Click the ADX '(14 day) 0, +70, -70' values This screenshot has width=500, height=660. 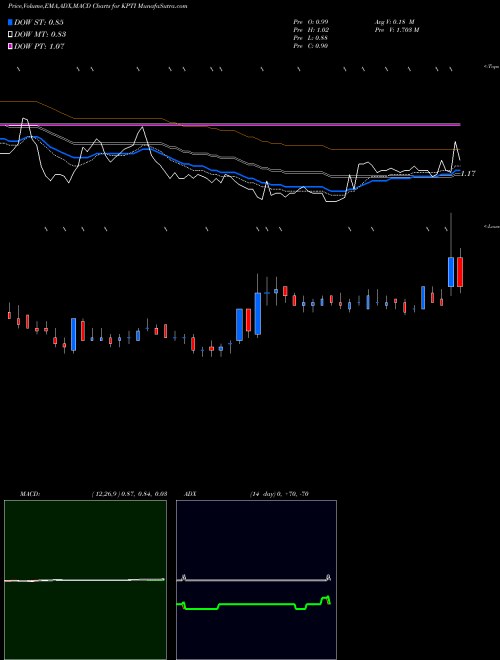[278, 494]
